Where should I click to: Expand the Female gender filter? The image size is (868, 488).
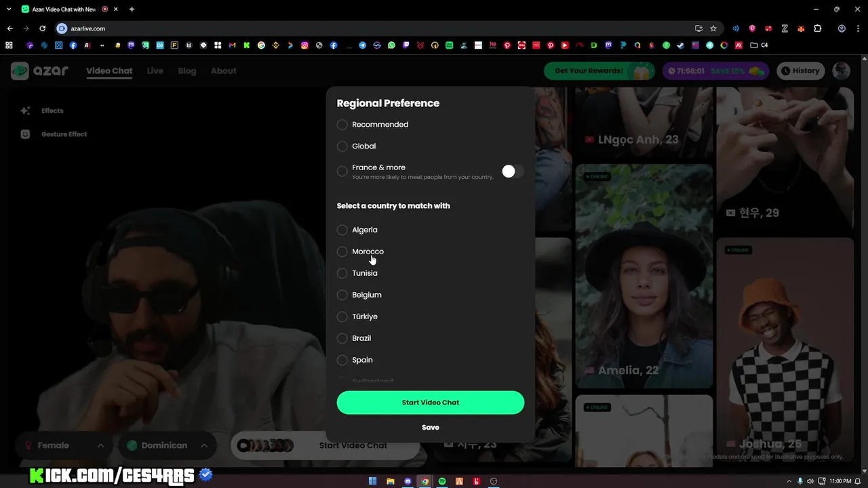(64, 445)
